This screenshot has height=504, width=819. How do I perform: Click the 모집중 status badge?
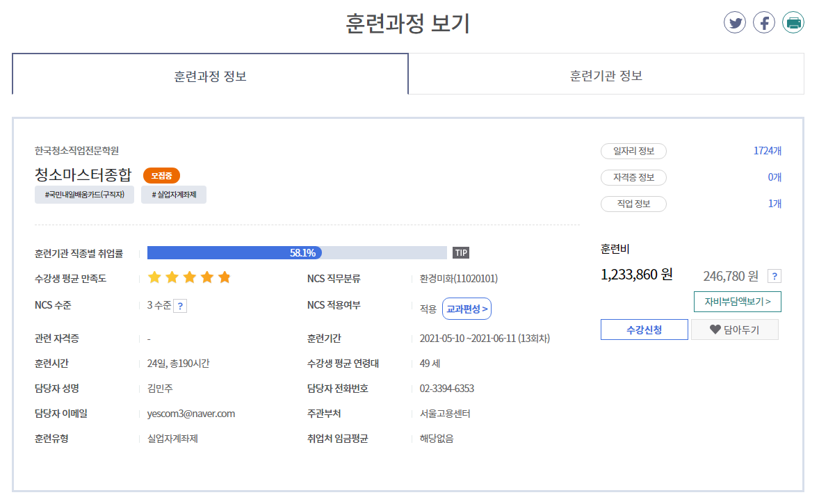click(161, 176)
